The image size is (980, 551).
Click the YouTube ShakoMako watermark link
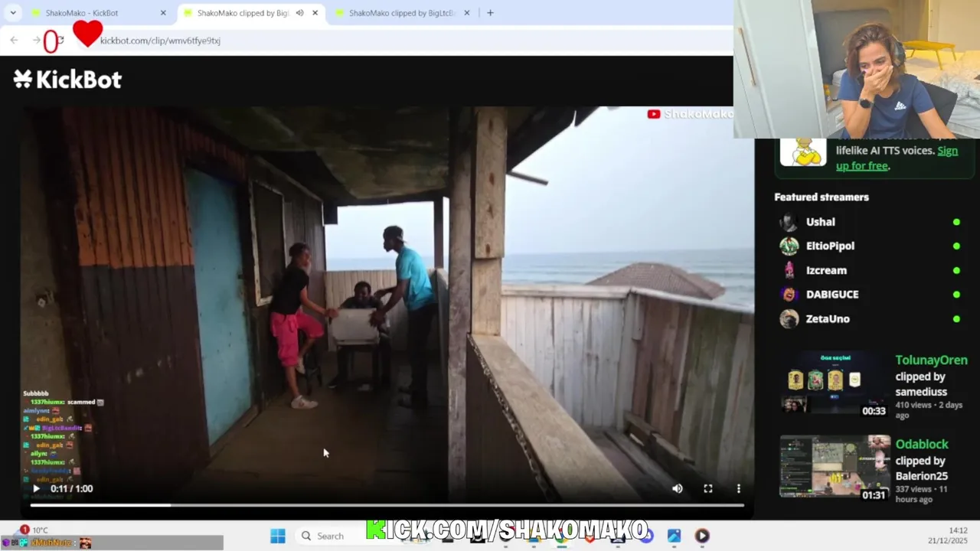pos(690,114)
